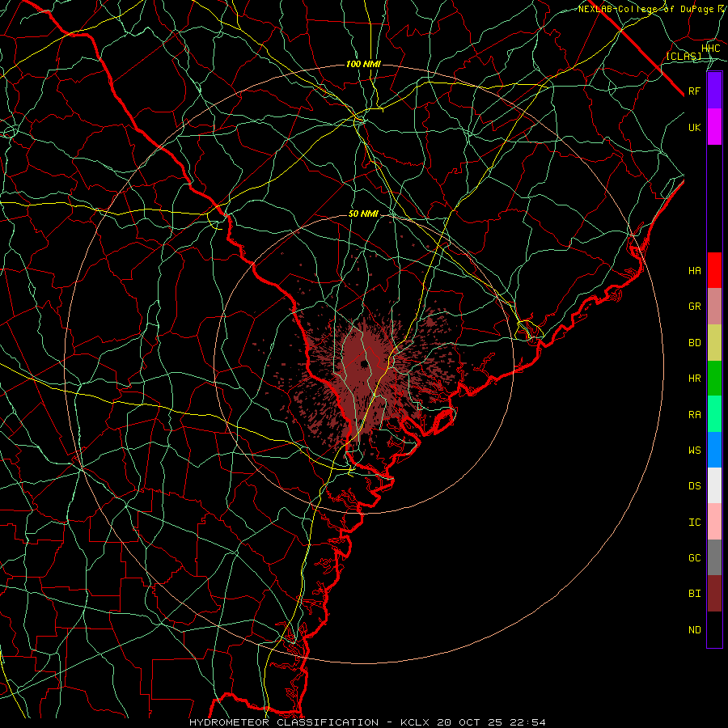
Task: Click the BD legend label
Action: (x=695, y=343)
